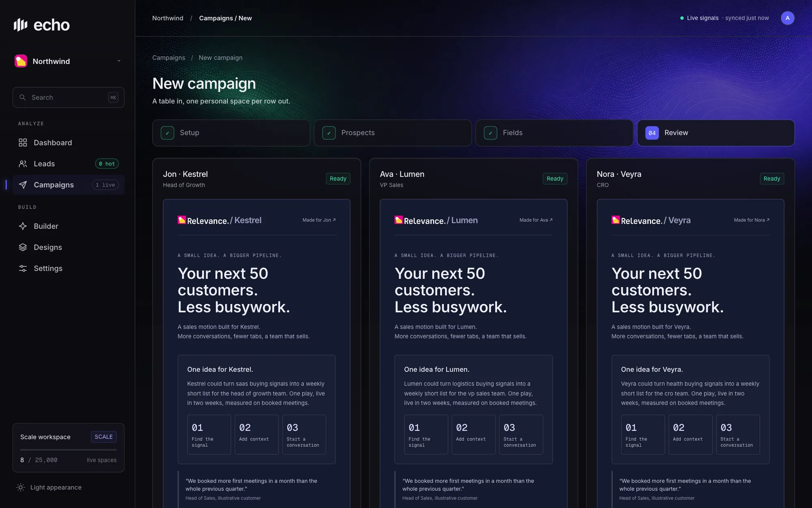Click the SCALE plan badge
Screen dimensions: 812x508
tap(104, 437)
